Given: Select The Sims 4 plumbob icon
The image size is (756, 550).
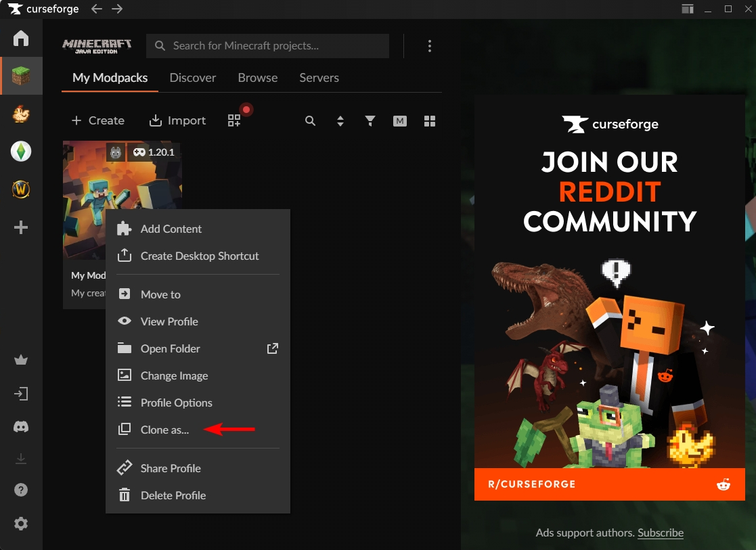Looking at the screenshot, I should pos(21,152).
